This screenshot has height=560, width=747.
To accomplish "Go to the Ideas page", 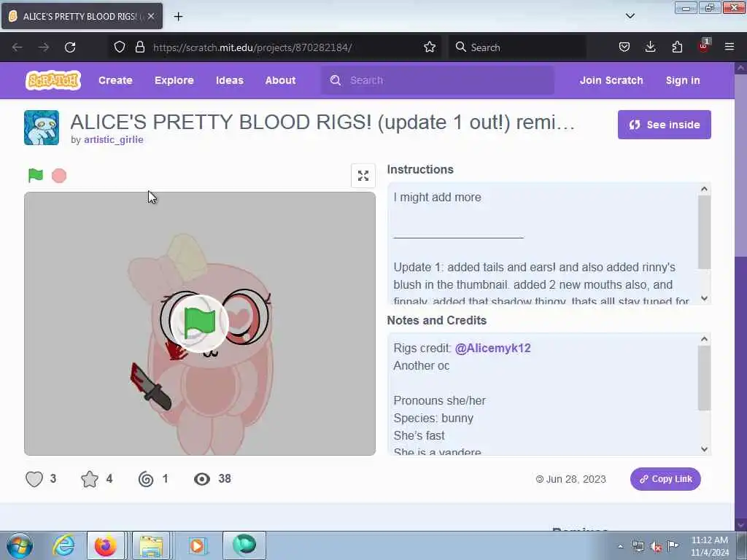I will [229, 80].
